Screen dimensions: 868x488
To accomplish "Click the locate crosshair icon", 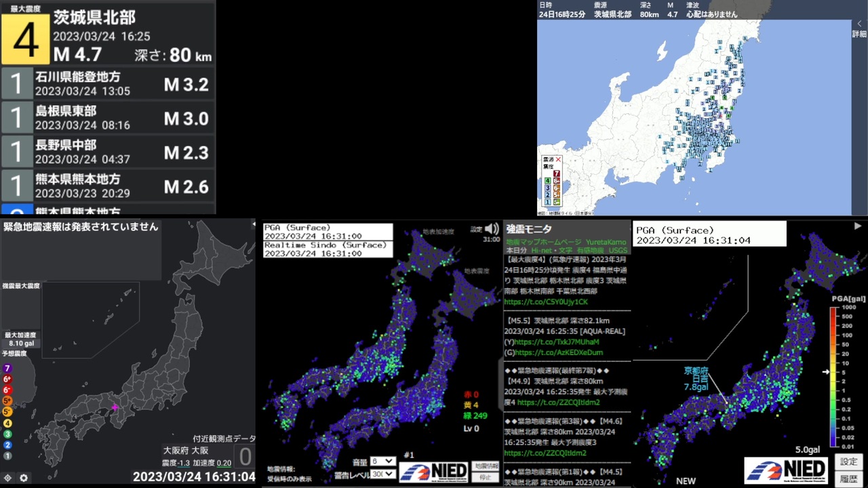I will click(8, 478).
